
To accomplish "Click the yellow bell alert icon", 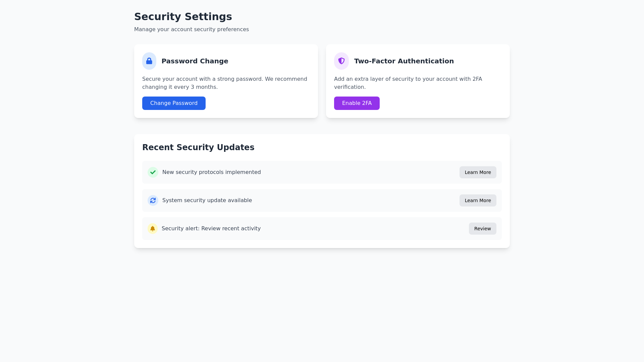I will coord(153,229).
